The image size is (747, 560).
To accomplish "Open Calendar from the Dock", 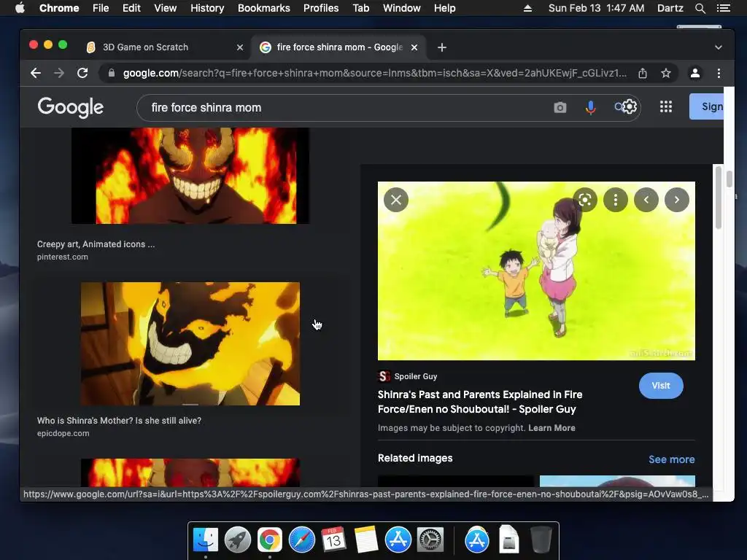I will point(333,540).
